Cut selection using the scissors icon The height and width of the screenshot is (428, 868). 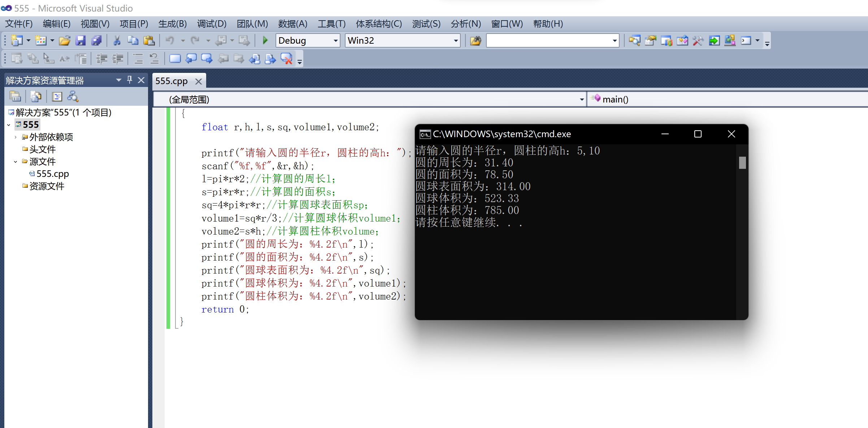tap(117, 40)
